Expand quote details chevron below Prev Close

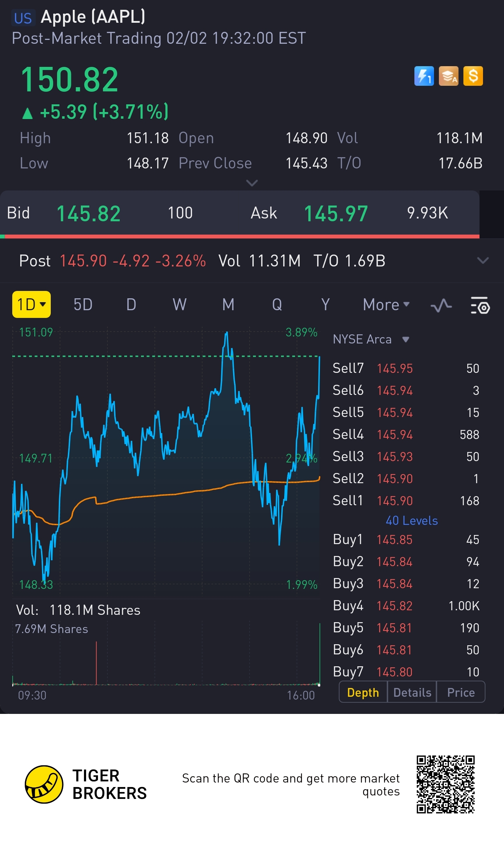click(x=252, y=183)
